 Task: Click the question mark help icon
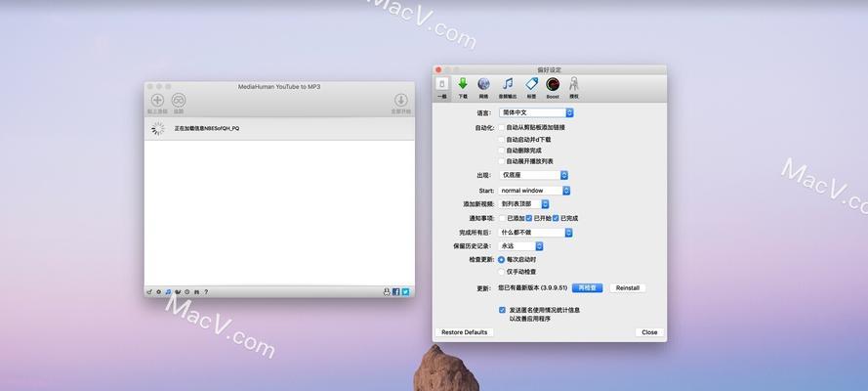point(206,292)
